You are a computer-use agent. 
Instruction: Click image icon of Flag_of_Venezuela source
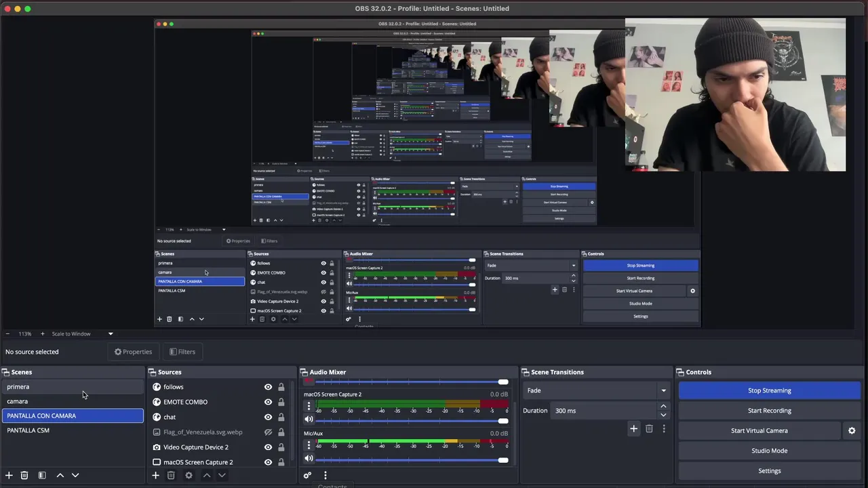tap(157, 432)
